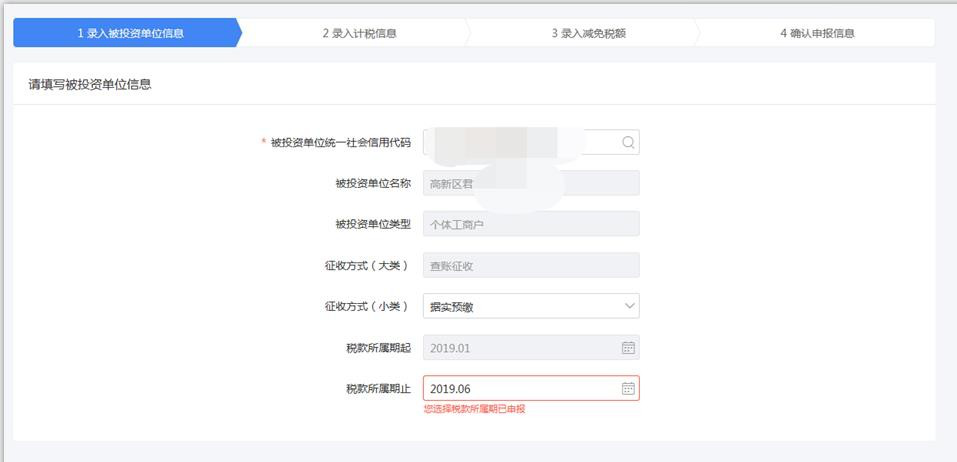Screen dimensions: 957x462
Task: Switch to step 2 录入计税信息
Action: [359, 33]
